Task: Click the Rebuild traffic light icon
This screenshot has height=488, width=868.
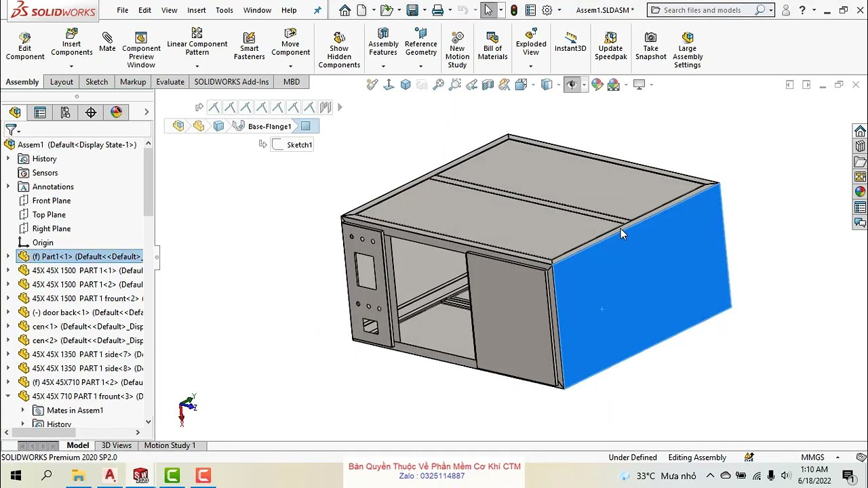Action: pos(514,10)
